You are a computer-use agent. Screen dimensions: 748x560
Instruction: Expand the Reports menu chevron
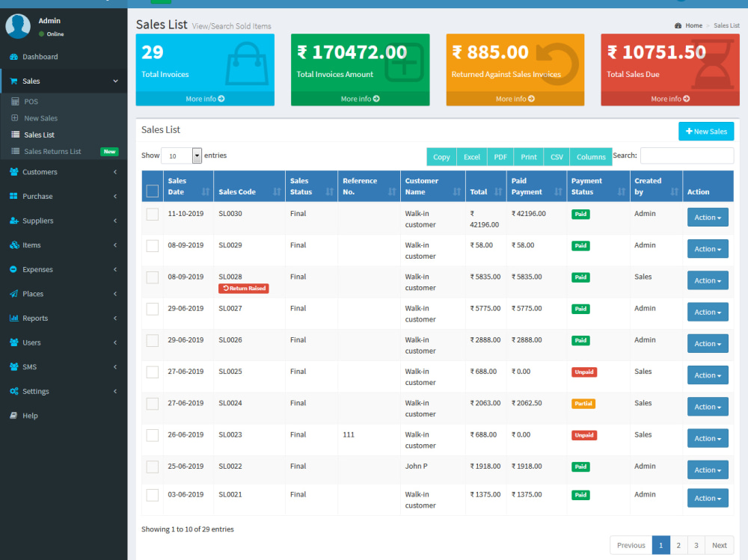(x=115, y=318)
